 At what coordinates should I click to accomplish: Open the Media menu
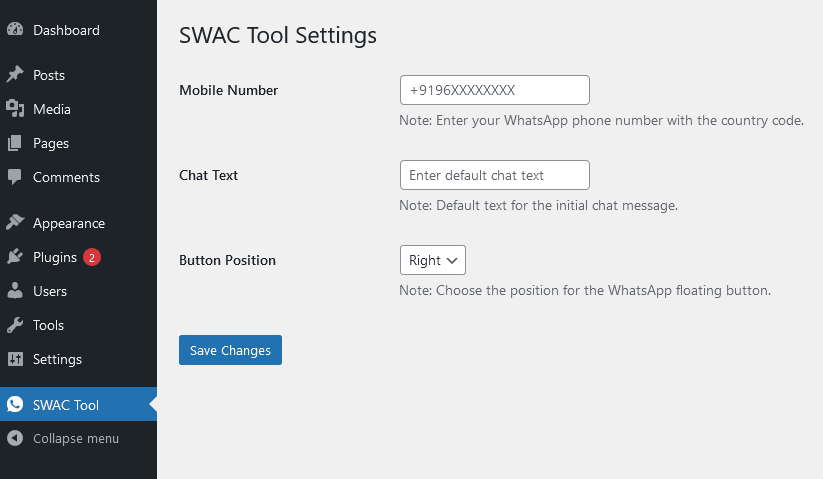point(78,109)
